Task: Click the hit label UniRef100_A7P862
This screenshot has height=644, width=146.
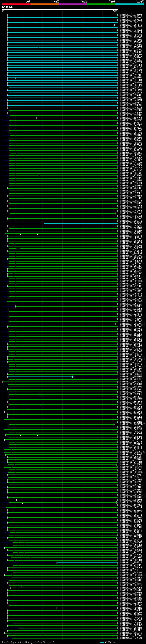Action: tap(131, 175)
